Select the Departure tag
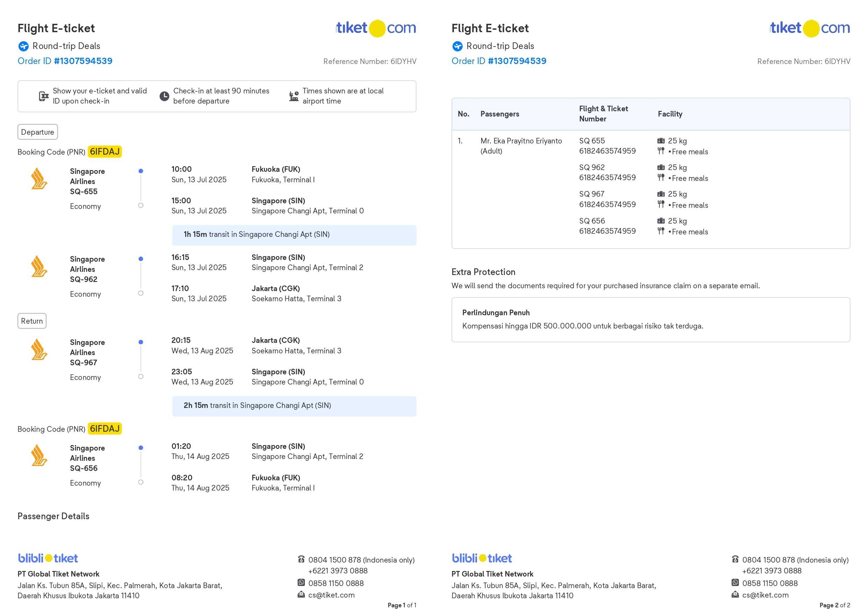This screenshot has height=614, width=868. tap(37, 132)
